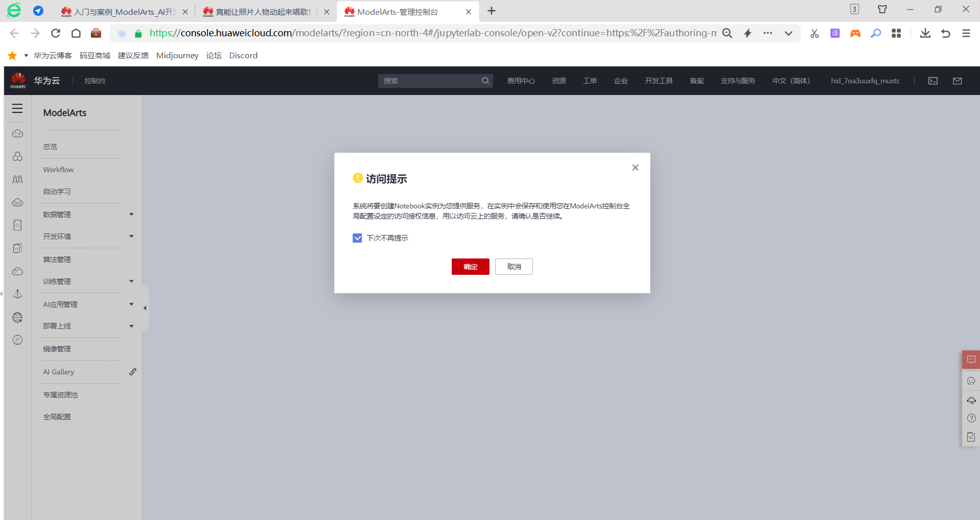Expand the AI应用管理 menu arrow
Viewport: 980px width, 520px height.
132,304
